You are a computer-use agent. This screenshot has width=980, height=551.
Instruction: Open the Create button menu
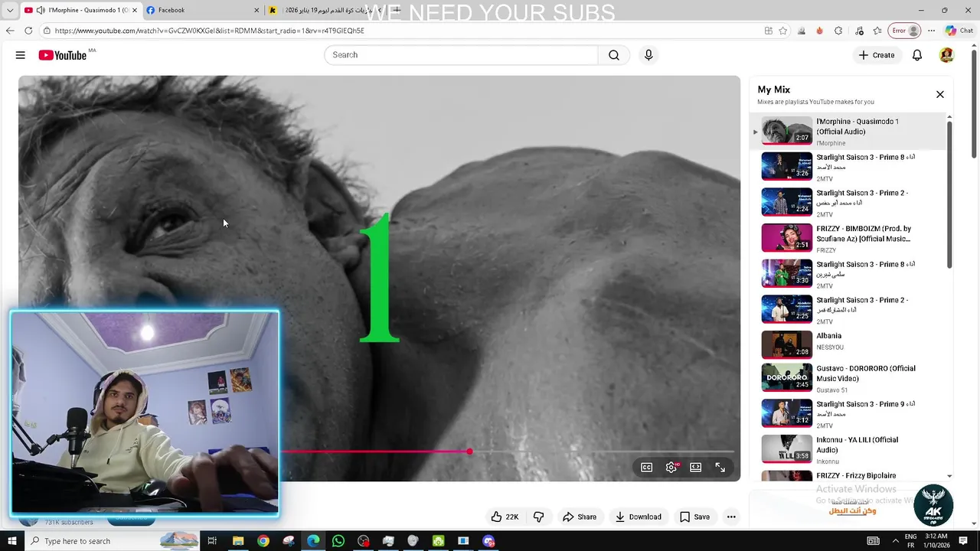[x=877, y=55]
